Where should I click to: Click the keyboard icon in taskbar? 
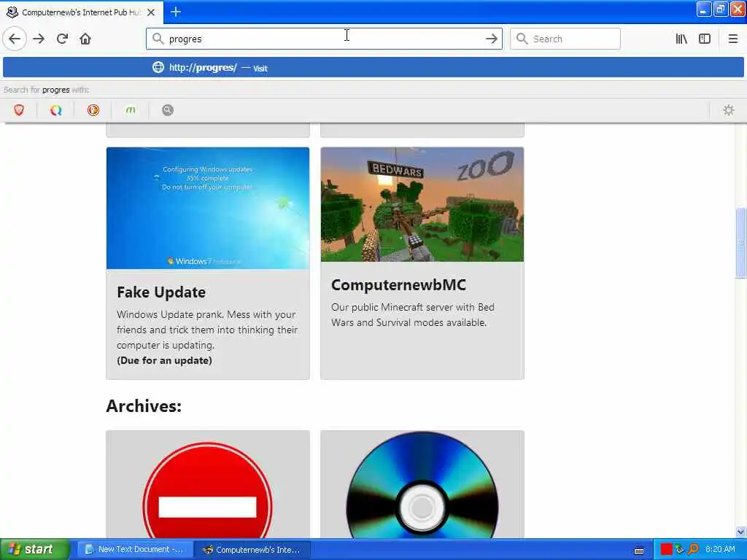(639, 550)
